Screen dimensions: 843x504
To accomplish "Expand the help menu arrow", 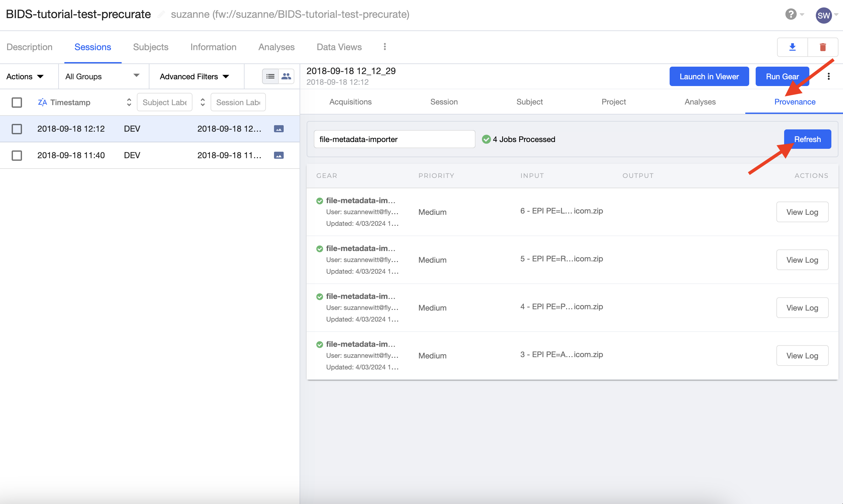I will point(802,14).
